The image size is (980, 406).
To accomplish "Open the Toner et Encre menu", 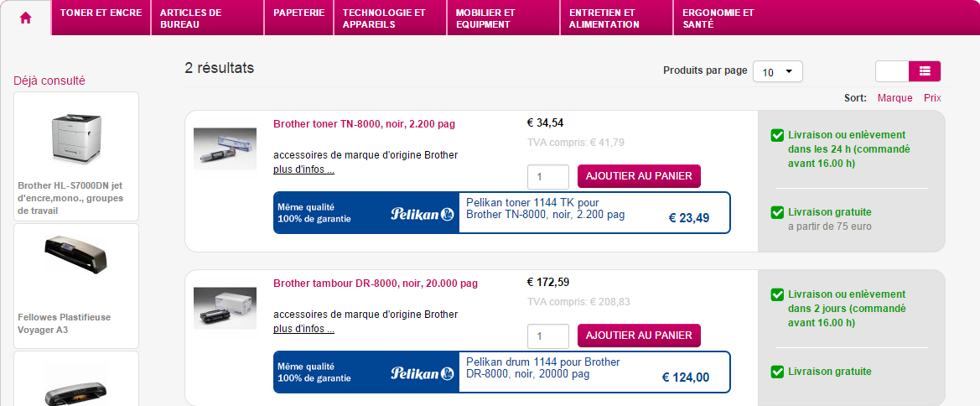I will pyautogui.click(x=101, y=13).
